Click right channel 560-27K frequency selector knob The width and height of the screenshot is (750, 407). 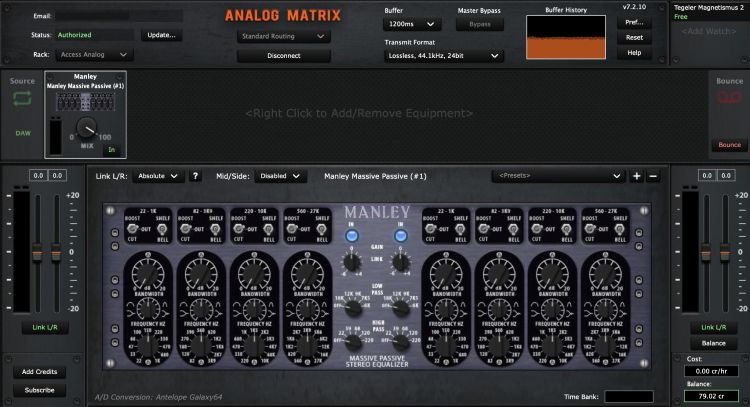(x=605, y=347)
